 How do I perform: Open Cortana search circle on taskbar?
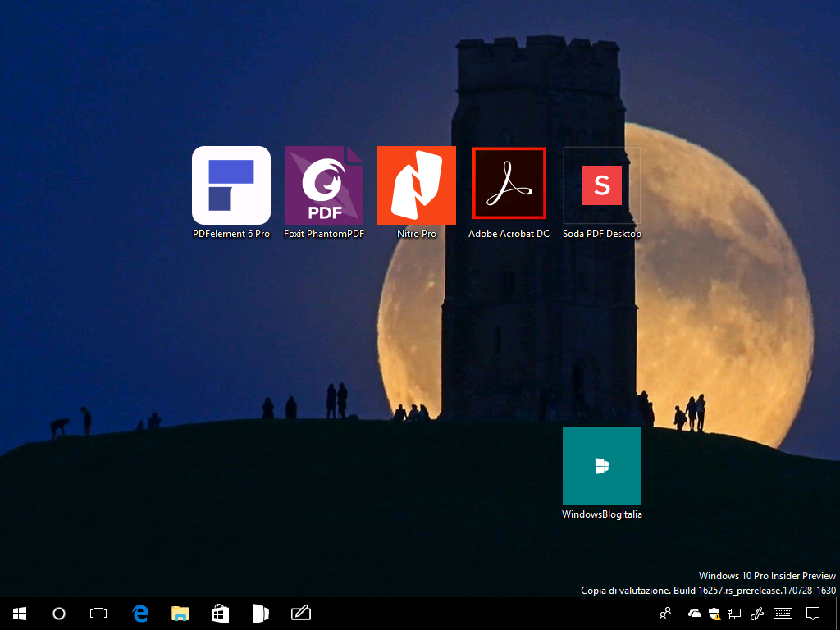point(59,614)
